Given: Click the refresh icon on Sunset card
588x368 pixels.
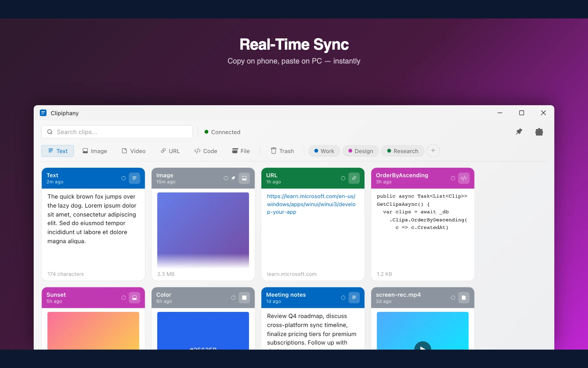Looking at the screenshot, I should (x=123, y=297).
